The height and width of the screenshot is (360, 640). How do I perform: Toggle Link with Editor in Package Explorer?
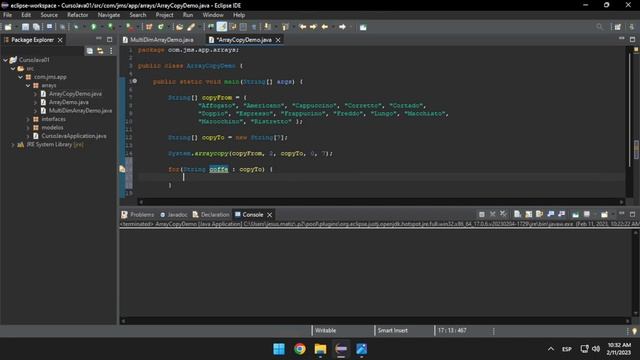coord(100,51)
